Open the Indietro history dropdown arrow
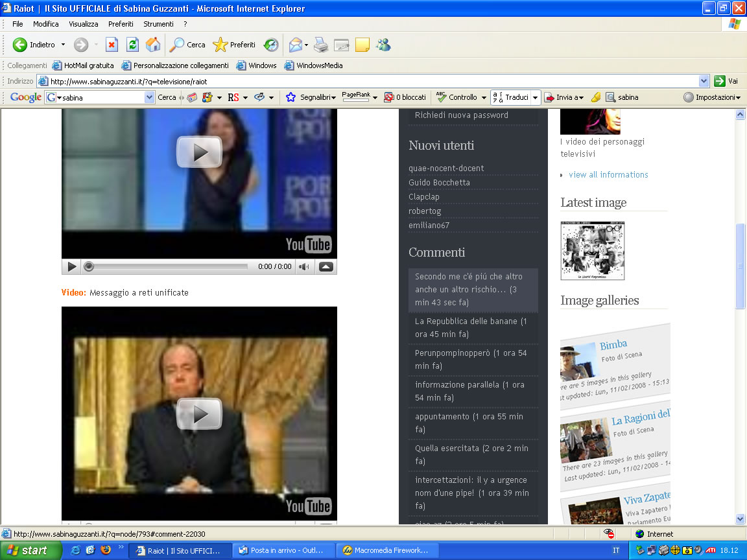Viewport: 747px width, 560px height. (63, 45)
